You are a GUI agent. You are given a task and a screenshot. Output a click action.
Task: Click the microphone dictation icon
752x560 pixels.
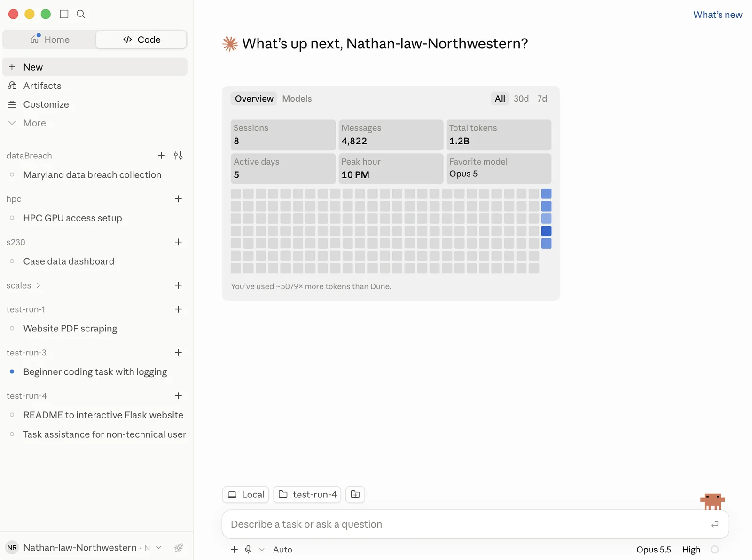tap(248, 549)
